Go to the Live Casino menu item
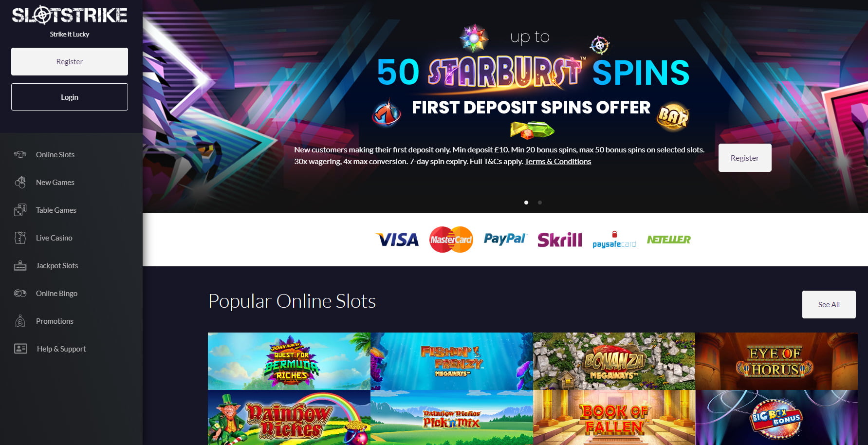This screenshot has width=868, height=445. (x=54, y=238)
